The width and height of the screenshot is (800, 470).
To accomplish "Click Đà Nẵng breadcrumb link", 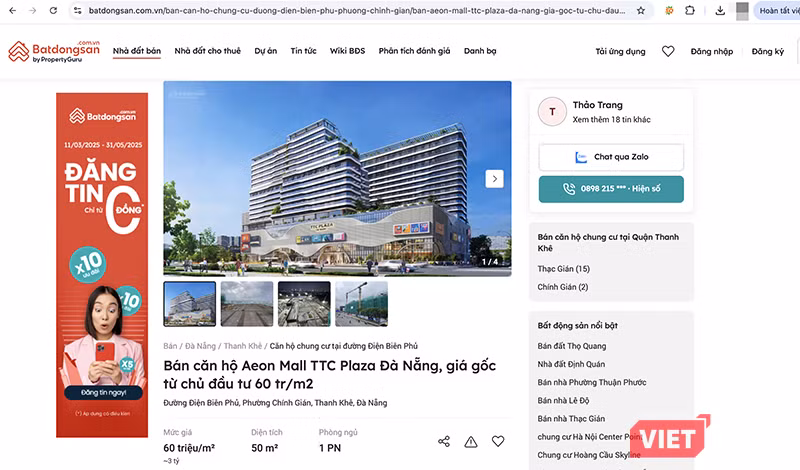I will pyautogui.click(x=201, y=346).
